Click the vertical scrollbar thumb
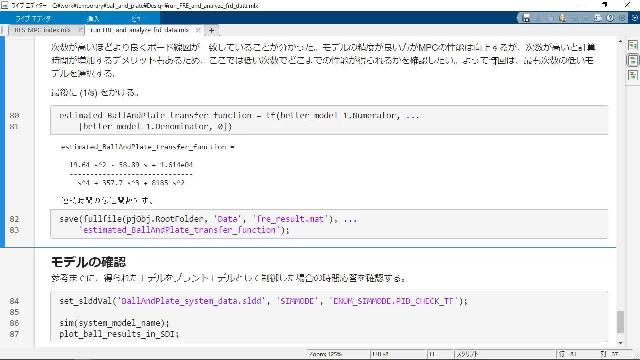This screenshot has width=640, height=360. (x=620, y=322)
